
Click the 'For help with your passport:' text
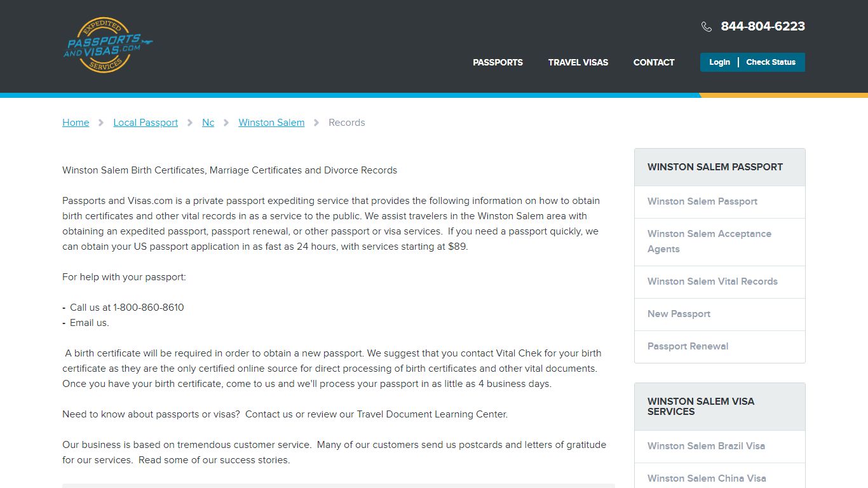coord(124,277)
